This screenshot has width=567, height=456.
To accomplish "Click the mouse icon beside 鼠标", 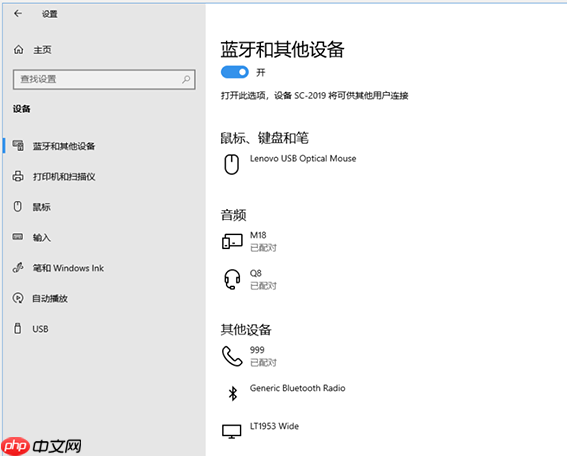I will (17, 206).
